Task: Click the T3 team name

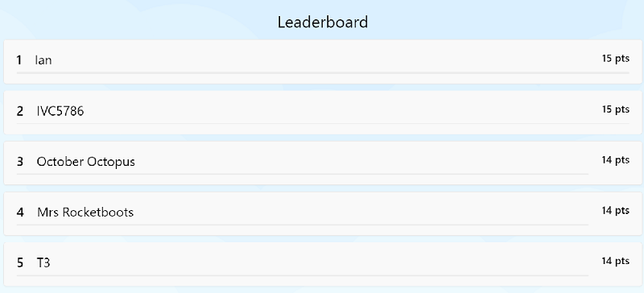Action: 43,262
